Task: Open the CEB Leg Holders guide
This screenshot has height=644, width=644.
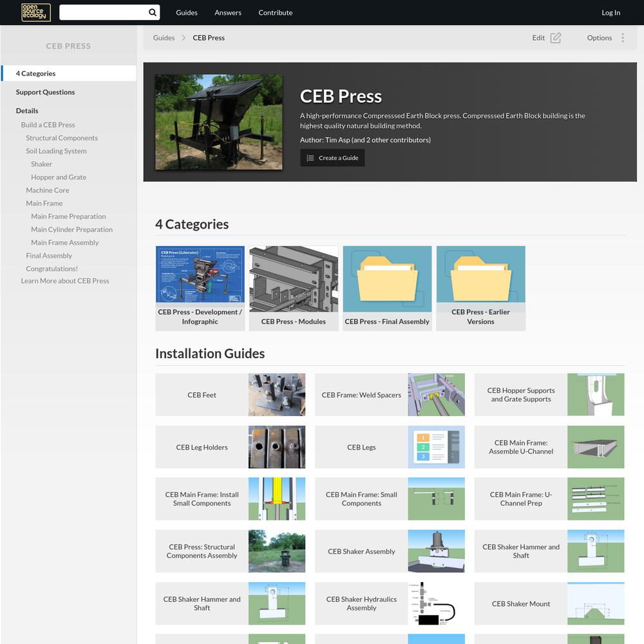Action: click(231, 448)
